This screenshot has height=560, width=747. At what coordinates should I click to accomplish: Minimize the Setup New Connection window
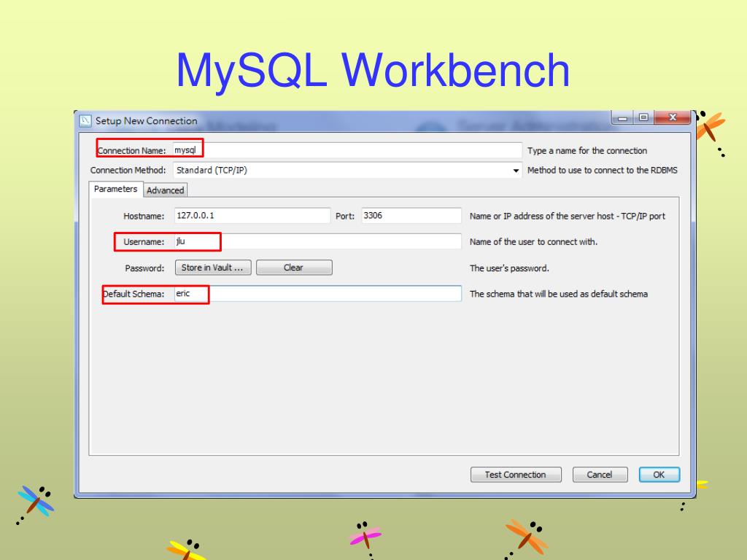pos(622,117)
